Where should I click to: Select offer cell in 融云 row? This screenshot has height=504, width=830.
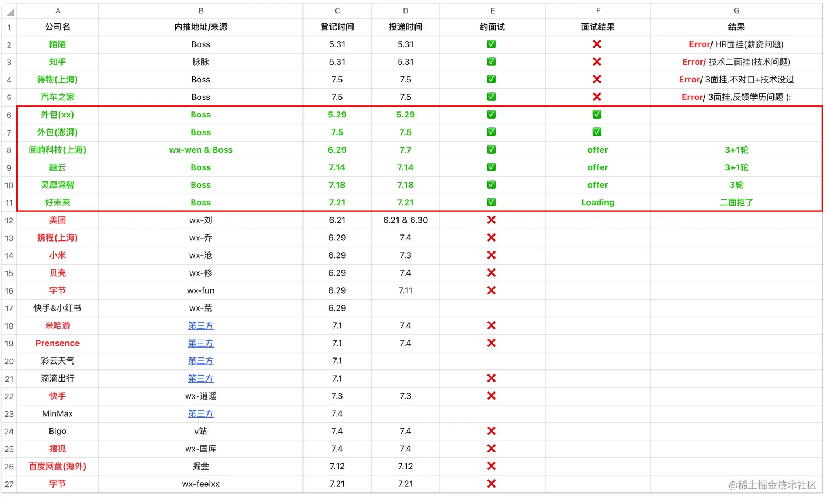tap(598, 167)
